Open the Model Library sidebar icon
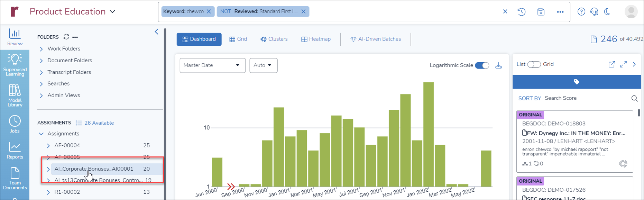The width and height of the screenshot is (644, 200). click(15, 96)
